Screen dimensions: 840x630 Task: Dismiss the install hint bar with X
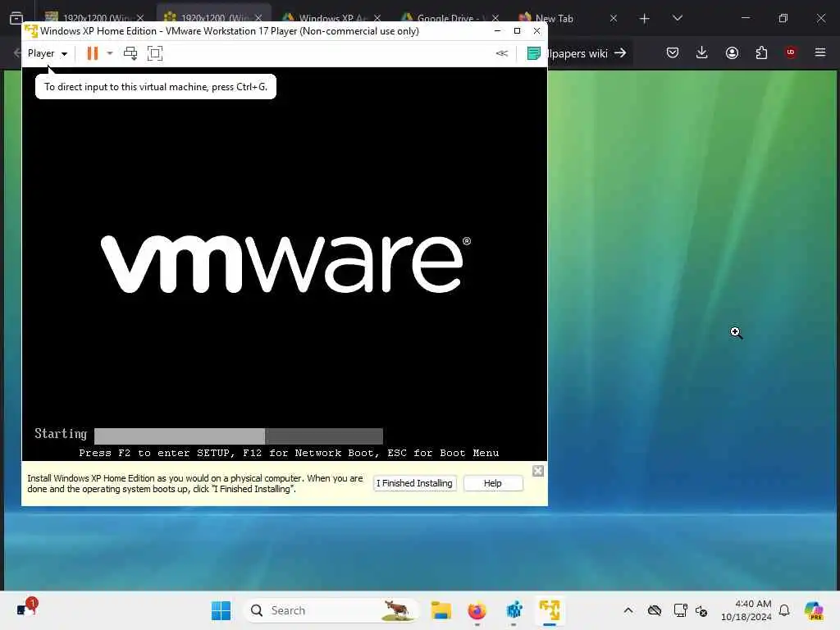tap(538, 471)
